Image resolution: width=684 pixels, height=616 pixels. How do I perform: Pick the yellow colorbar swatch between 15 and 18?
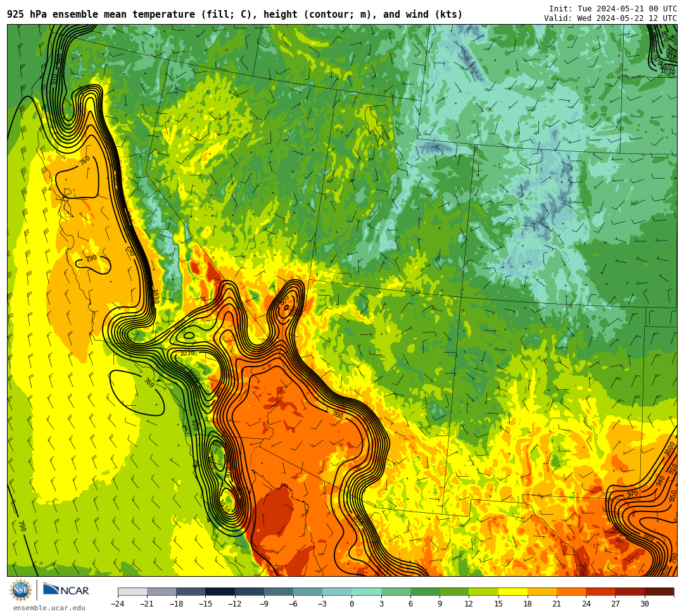[x=512, y=591]
